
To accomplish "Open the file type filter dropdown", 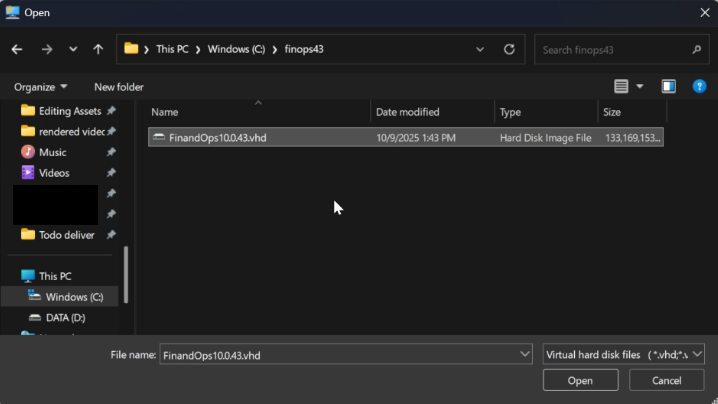I will (x=697, y=354).
